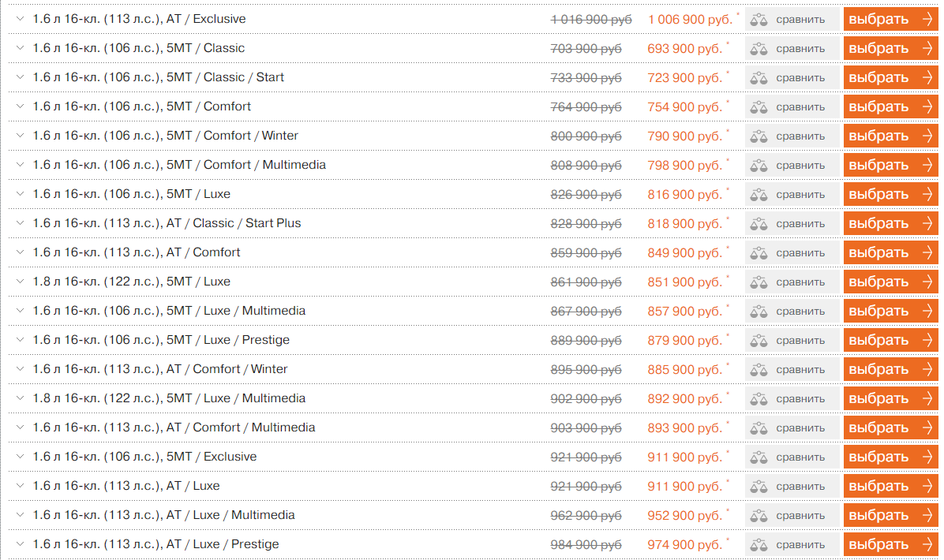Click выбрать for 5MT / Luxe / Multimedia 1.6 л
The height and width of the screenshot is (560, 944).
890,311
